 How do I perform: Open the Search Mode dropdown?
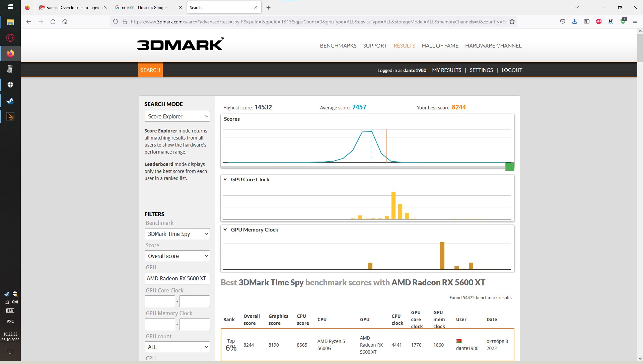click(x=177, y=116)
